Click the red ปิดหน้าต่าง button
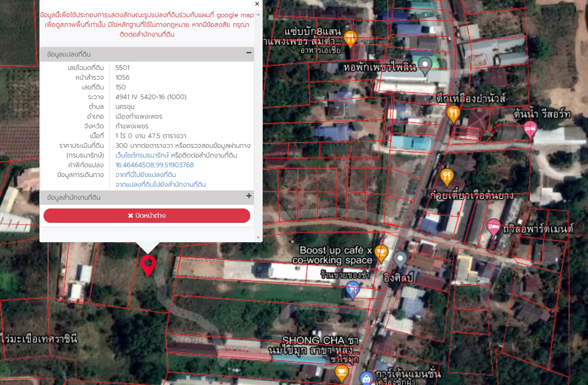This screenshot has width=588, height=385. point(147,215)
